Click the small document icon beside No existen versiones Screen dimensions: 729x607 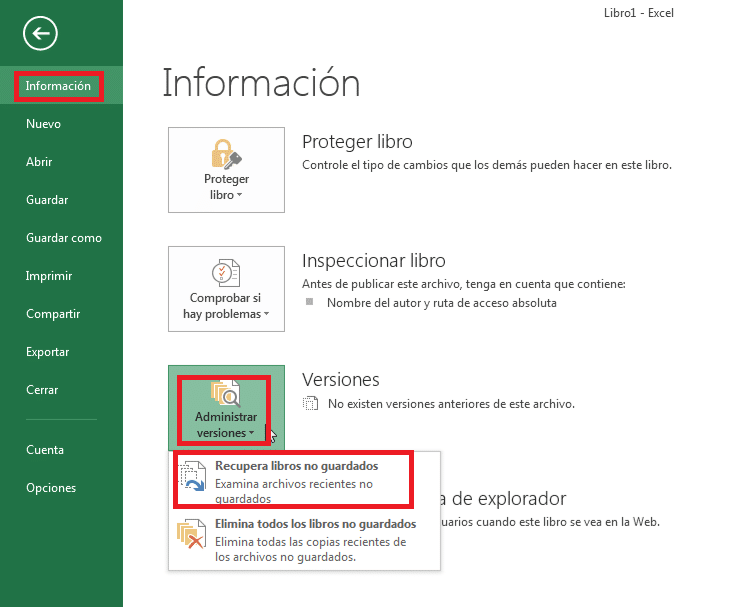pyautogui.click(x=311, y=403)
